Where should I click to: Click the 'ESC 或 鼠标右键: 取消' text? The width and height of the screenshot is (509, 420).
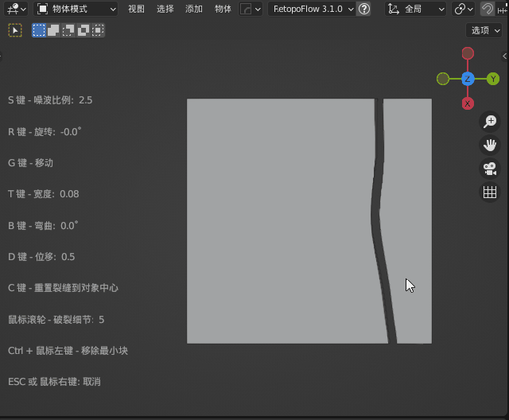(x=54, y=382)
